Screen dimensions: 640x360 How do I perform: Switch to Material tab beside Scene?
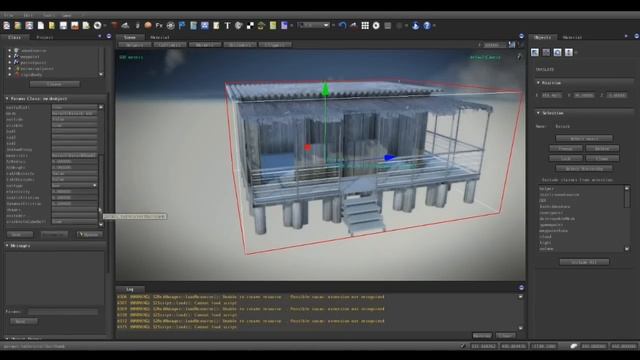[160, 37]
